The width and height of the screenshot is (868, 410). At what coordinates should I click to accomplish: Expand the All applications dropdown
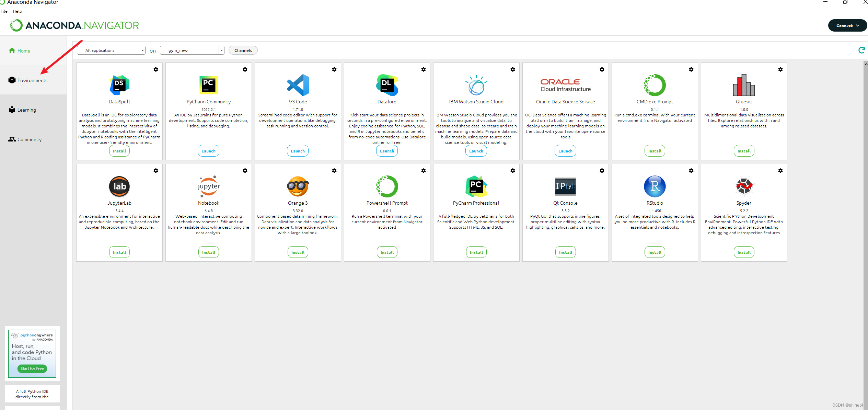pos(111,50)
